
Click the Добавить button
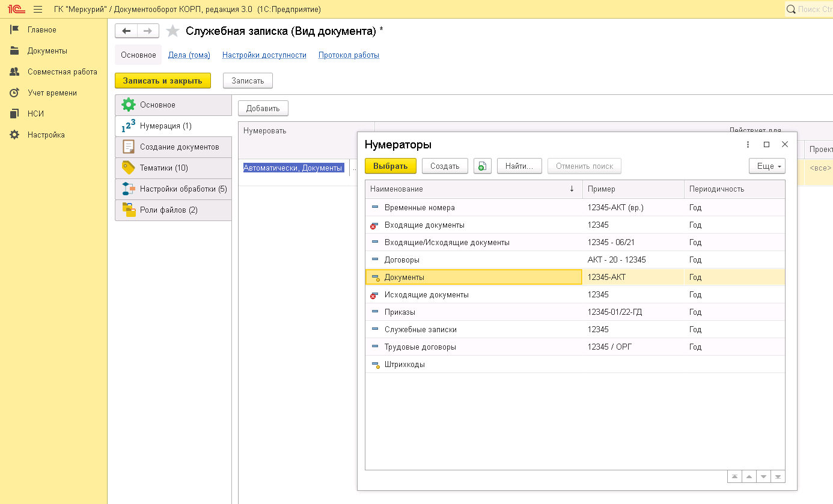point(263,109)
